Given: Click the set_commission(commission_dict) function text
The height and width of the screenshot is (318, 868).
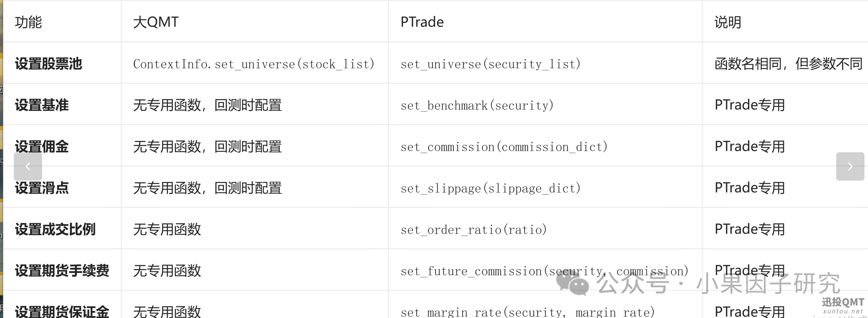Looking at the screenshot, I should point(504,147).
